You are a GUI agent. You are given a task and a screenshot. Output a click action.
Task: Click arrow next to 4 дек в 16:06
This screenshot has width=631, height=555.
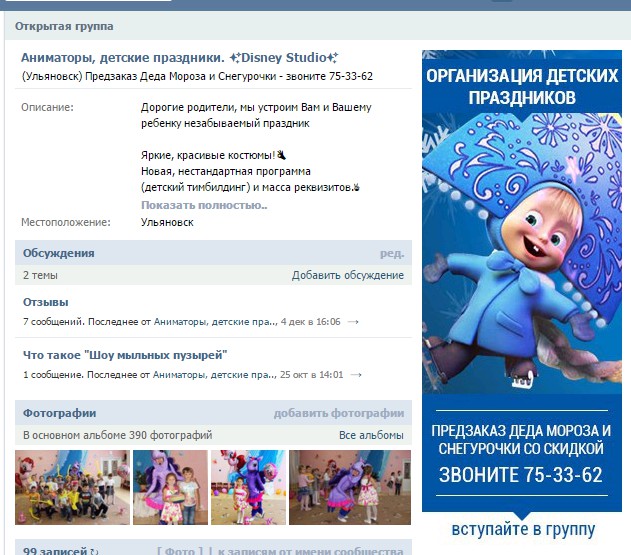click(353, 322)
